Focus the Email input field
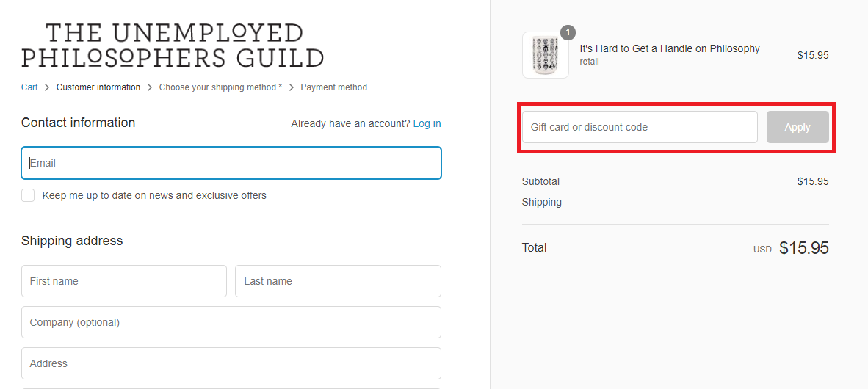The width and height of the screenshot is (868, 389). (231, 163)
